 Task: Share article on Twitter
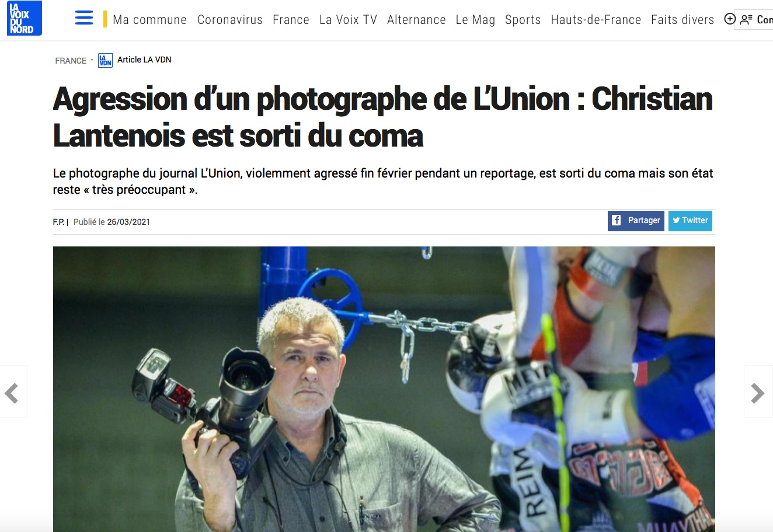point(690,221)
